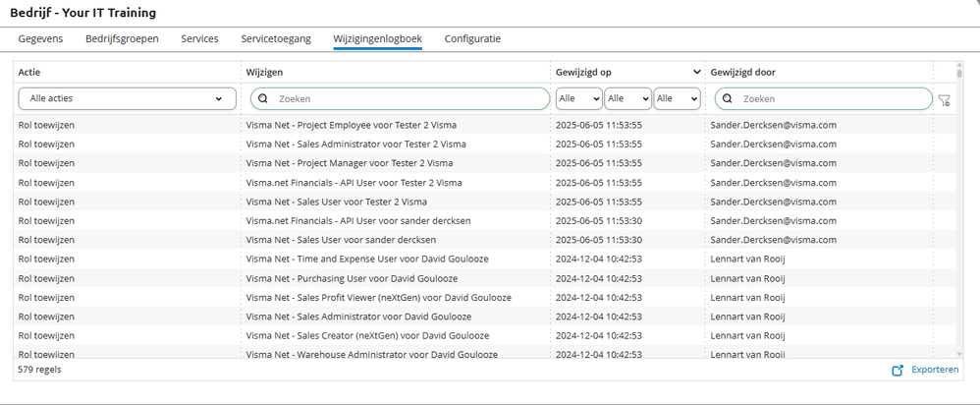The width and height of the screenshot is (980, 405).
Task: Click the Exporteren link
Action: 935,370
